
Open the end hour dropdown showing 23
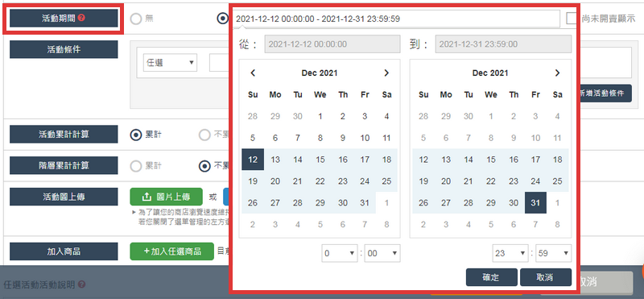[510, 253]
